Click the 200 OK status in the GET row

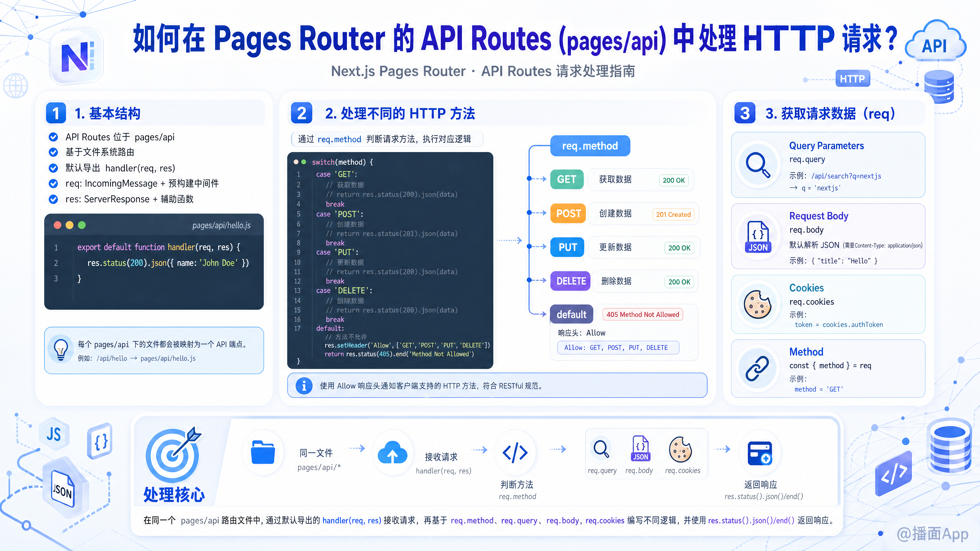pyautogui.click(x=674, y=180)
